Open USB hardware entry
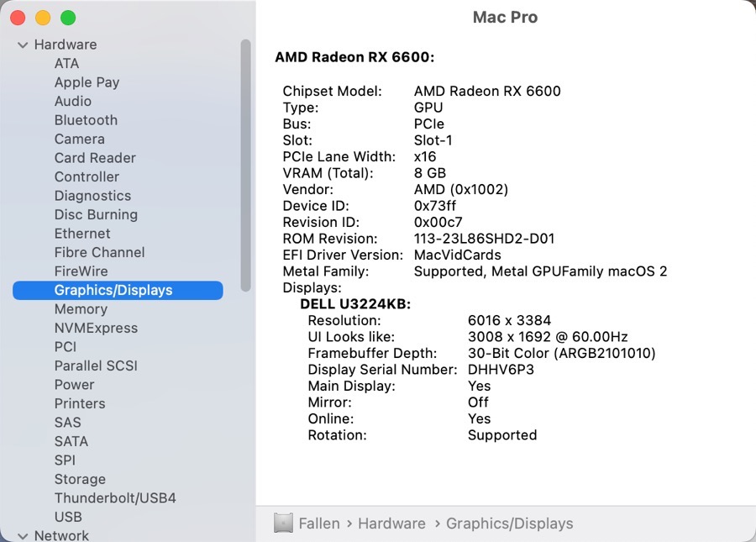The image size is (756, 542). (x=68, y=517)
